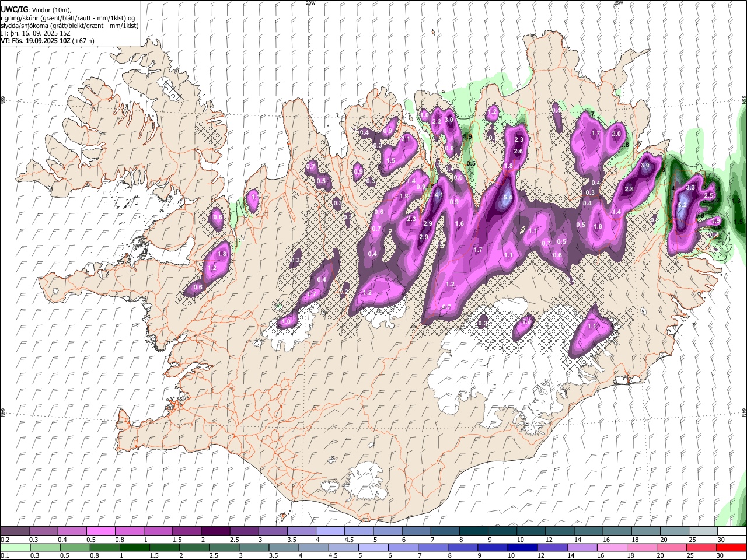Click the dark green swatch between 1 and 1.5 in lower legend
The width and height of the screenshot is (747, 560).
click(x=134, y=547)
